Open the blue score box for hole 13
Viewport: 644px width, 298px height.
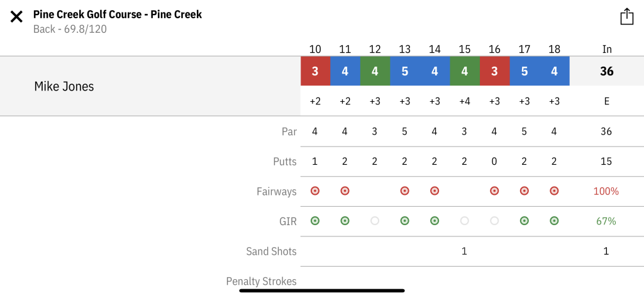(x=405, y=71)
